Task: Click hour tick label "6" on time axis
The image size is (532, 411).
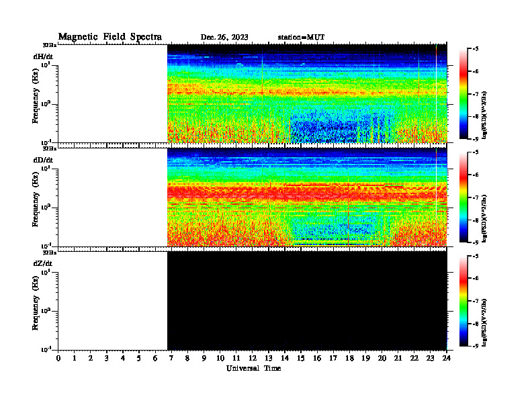Action: coord(155,359)
